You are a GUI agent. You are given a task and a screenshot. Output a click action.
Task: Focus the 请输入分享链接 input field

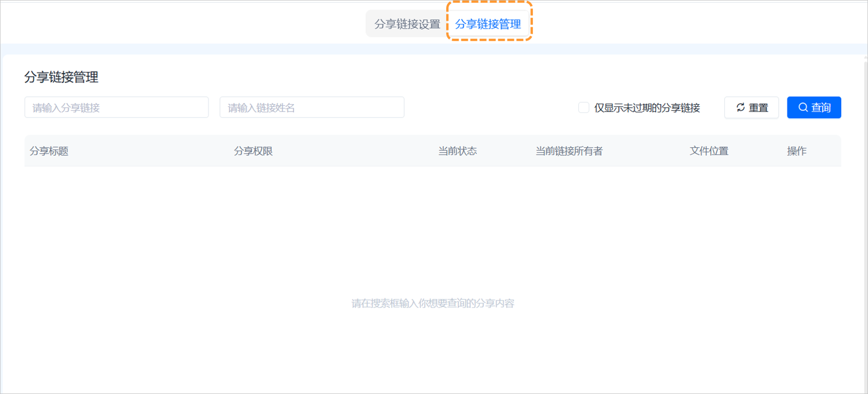[117, 108]
